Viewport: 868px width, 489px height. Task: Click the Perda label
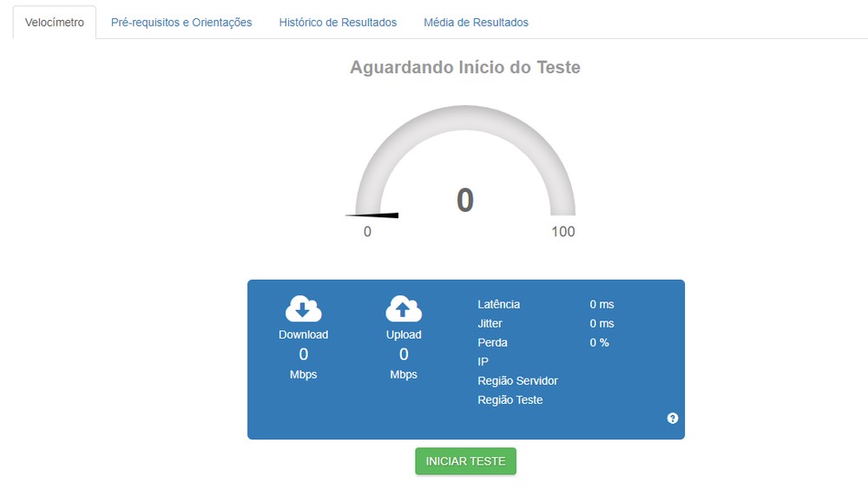tap(493, 342)
